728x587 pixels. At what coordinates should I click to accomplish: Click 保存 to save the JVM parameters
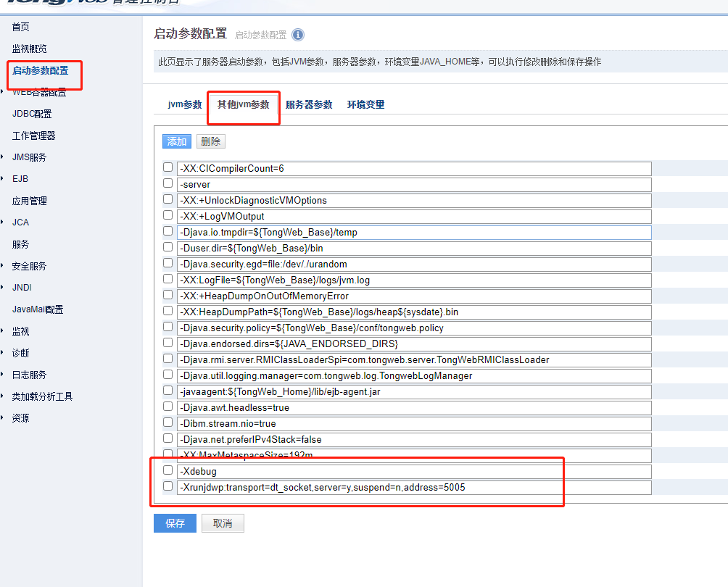174,523
